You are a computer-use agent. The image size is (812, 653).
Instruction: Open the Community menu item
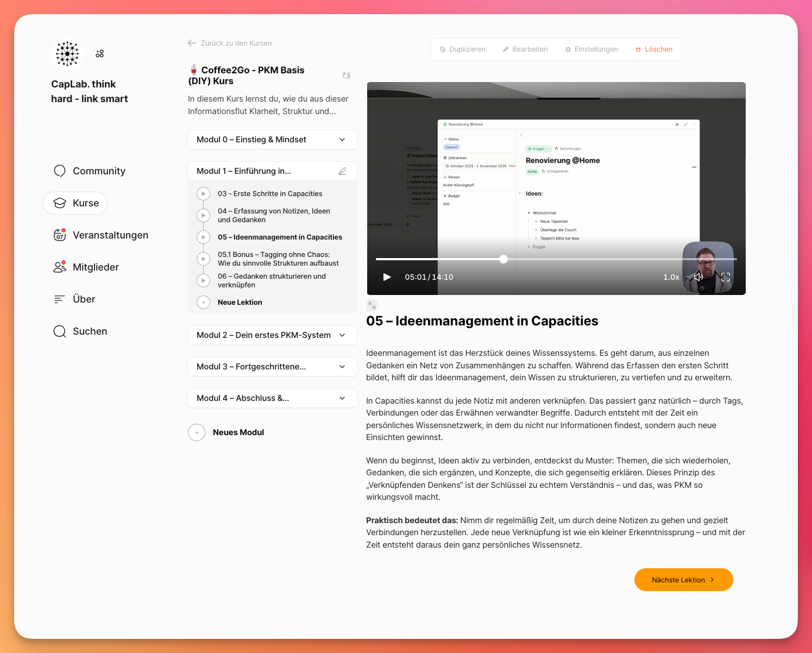click(99, 171)
